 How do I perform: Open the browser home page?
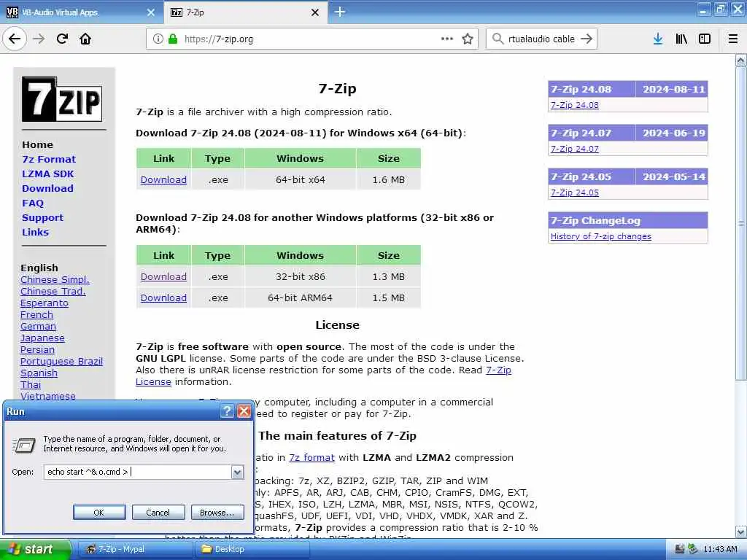point(85,39)
